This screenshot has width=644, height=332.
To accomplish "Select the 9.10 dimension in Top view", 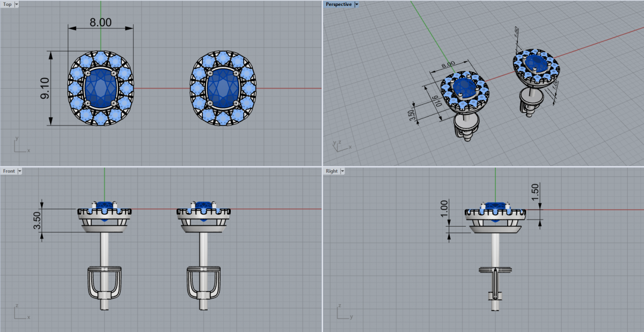I will (x=45, y=88).
